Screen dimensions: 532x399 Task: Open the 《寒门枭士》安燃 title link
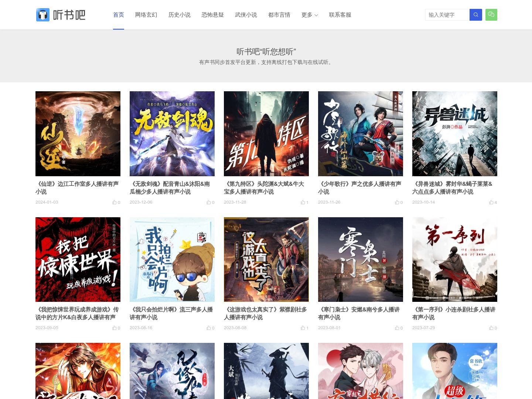[x=359, y=313]
